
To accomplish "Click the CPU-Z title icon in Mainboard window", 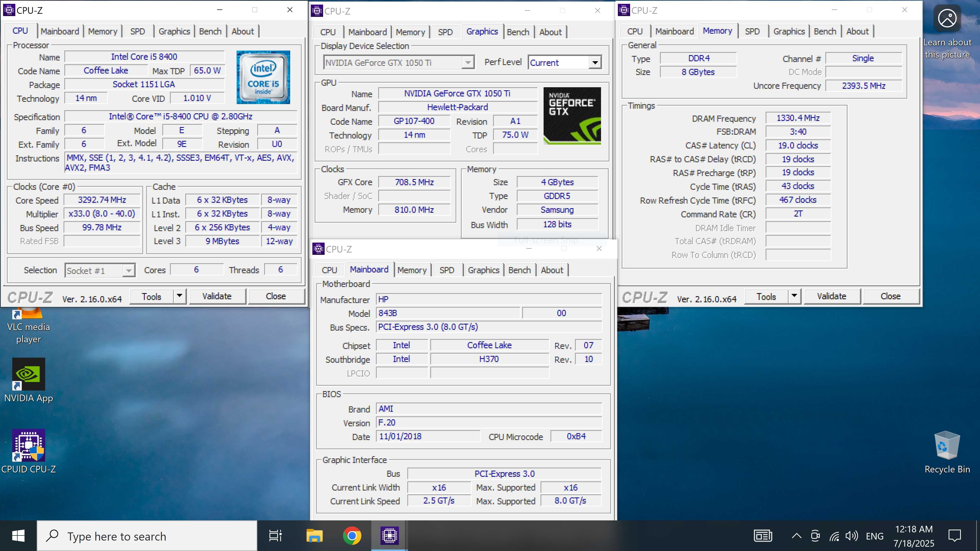I will pos(318,249).
